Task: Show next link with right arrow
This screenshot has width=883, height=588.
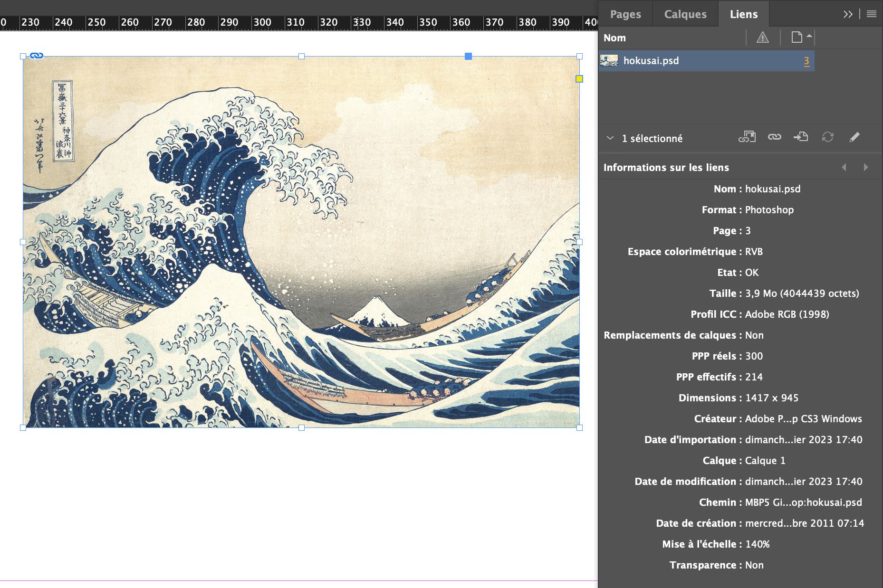Action: pyautogui.click(x=865, y=167)
